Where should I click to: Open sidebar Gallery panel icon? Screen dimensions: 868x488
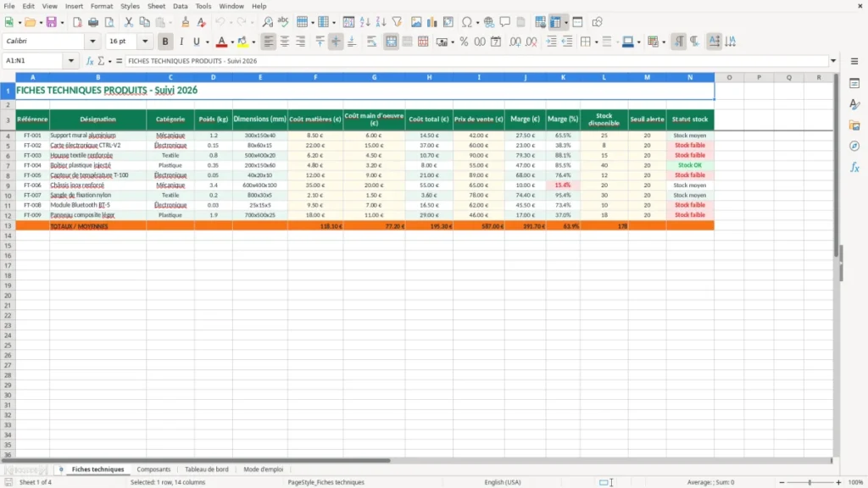(x=854, y=125)
